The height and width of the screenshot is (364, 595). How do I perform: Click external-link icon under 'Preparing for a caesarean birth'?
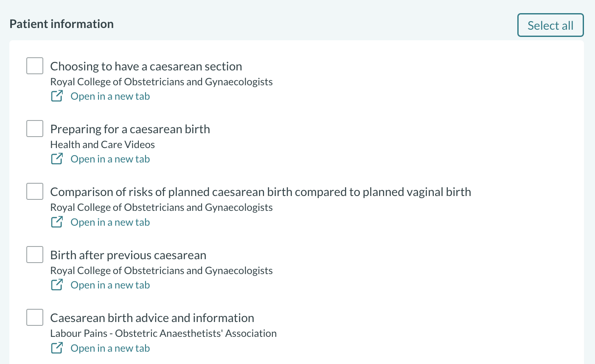click(x=57, y=159)
